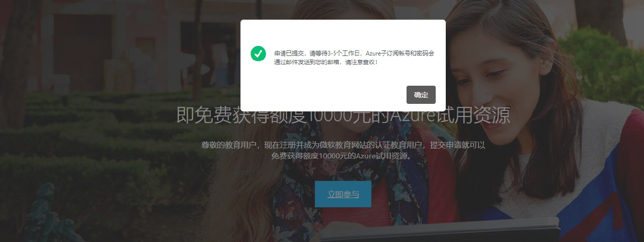Viewport: 644px width, 242px height.
Task: Select the dialog message starting 申请已提交
Action: [354, 57]
